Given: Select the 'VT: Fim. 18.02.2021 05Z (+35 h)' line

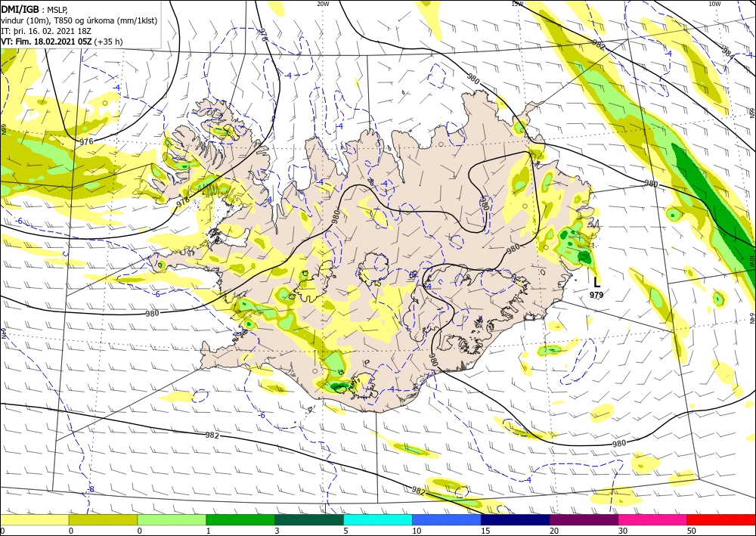Looking at the screenshot, I should [62, 42].
